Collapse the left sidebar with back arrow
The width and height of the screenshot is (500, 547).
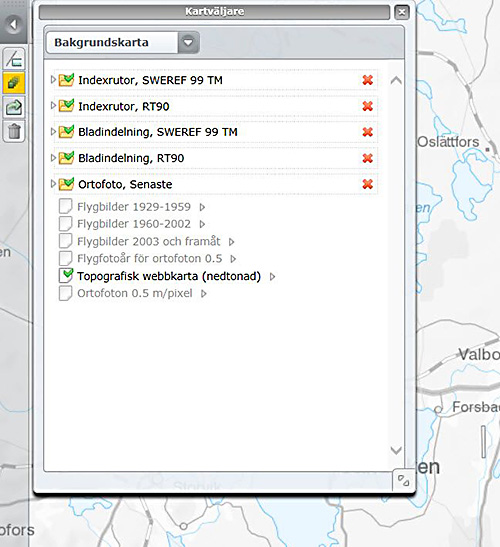(x=14, y=24)
